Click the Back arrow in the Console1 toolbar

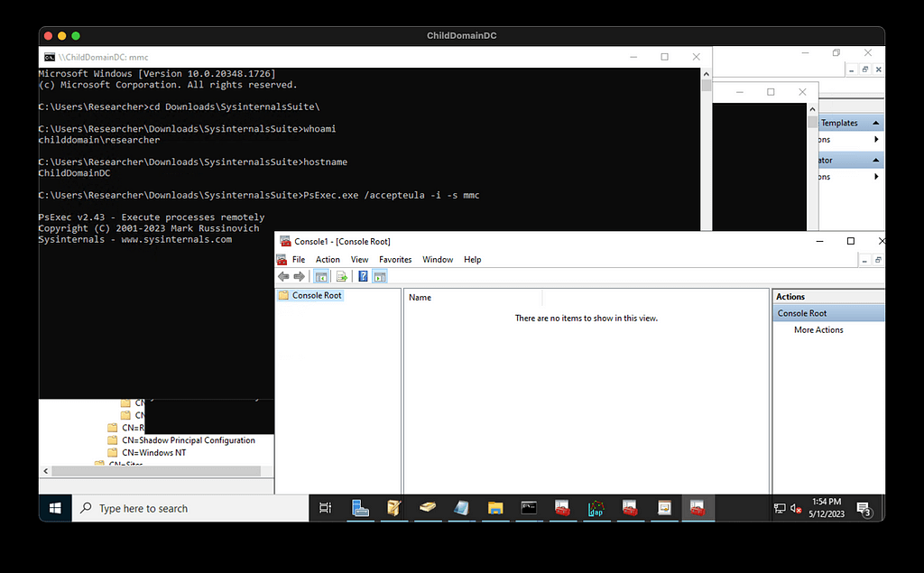[x=283, y=276]
